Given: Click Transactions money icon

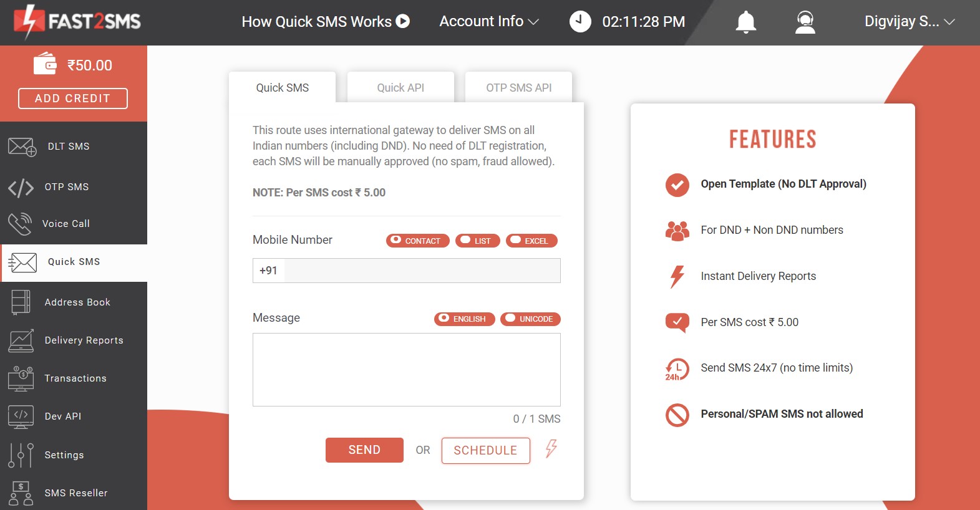Looking at the screenshot, I should 21,378.
